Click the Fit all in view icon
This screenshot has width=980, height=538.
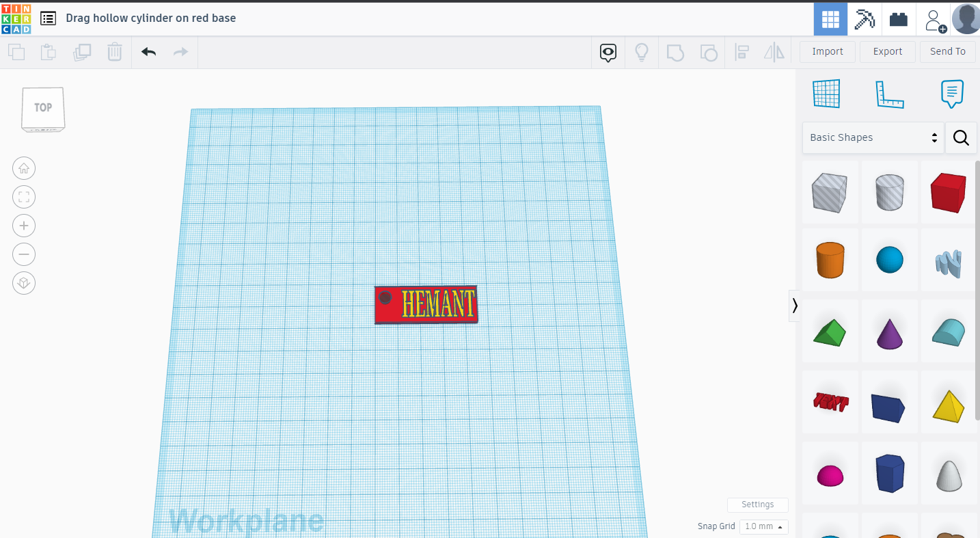[24, 197]
